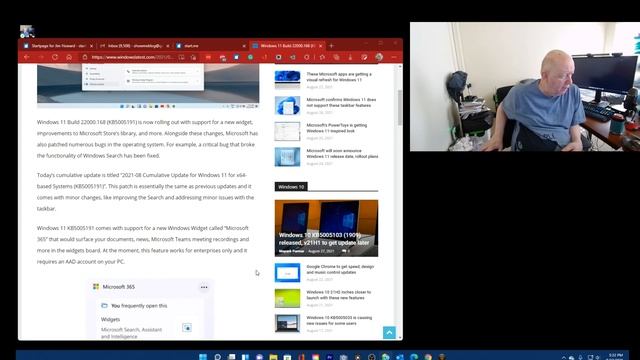Screen dimensions: 640x360
Task: Close the Startpage tab
Action: click(91, 46)
